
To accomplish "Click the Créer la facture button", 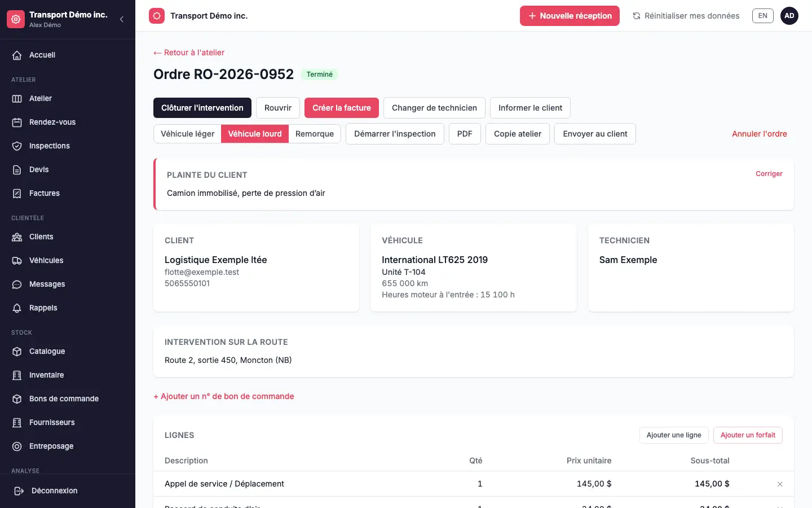I will point(342,108).
